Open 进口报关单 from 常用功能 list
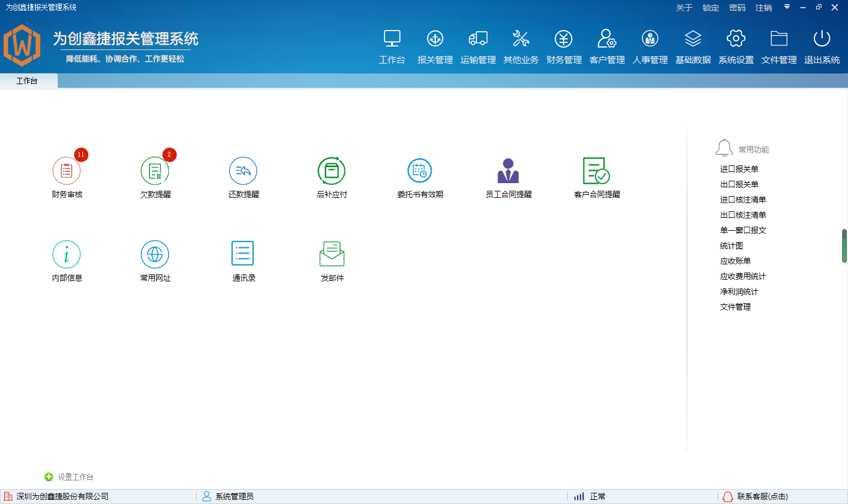 pyautogui.click(x=739, y=169)
